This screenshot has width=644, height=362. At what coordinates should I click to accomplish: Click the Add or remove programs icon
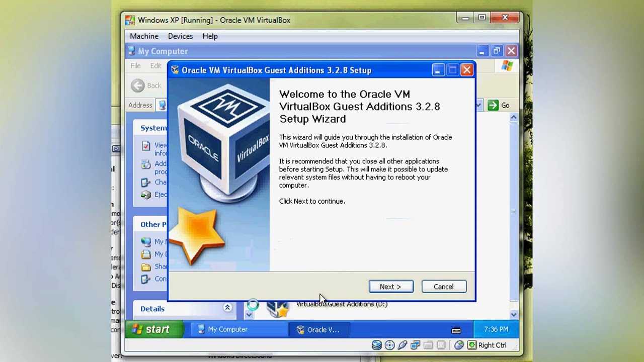pos(146,164)
